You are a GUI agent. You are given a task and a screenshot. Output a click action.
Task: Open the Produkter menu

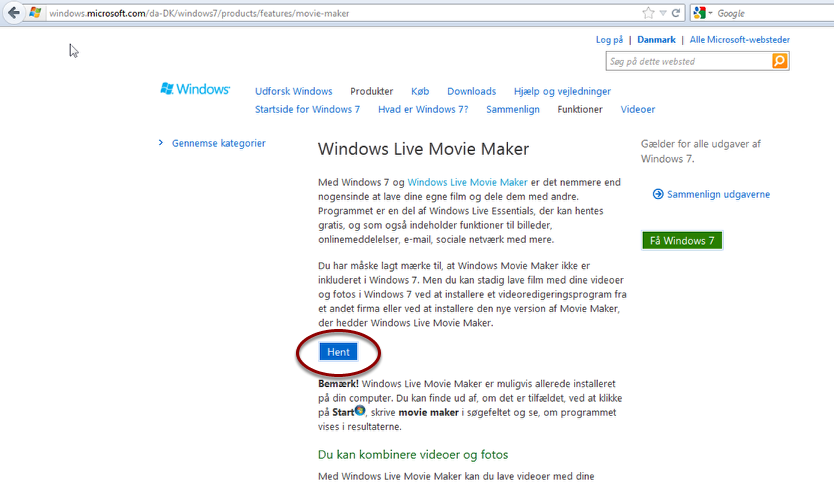coord(372,92)
